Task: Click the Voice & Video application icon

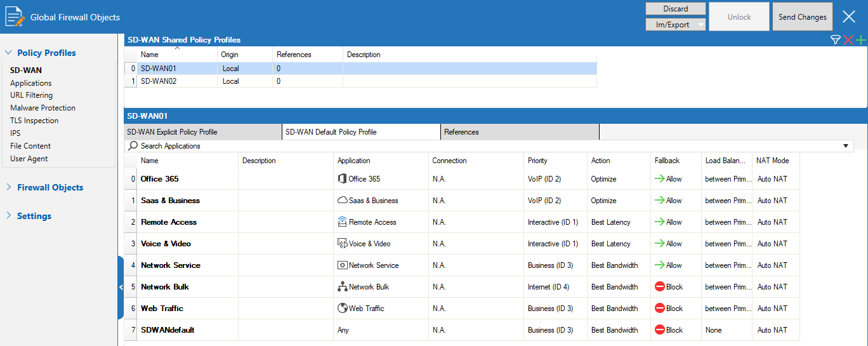Action: click(x=343, y=244)
